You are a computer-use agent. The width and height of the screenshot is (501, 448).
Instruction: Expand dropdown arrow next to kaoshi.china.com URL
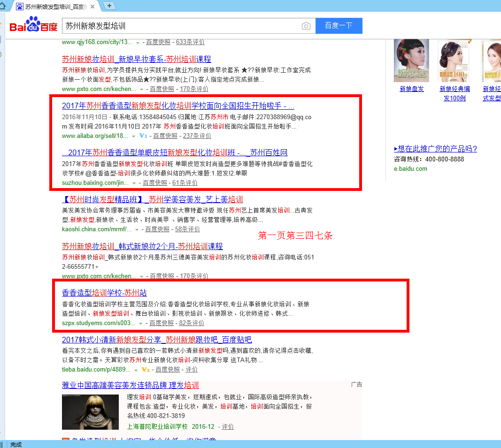[x=137, y=229]
